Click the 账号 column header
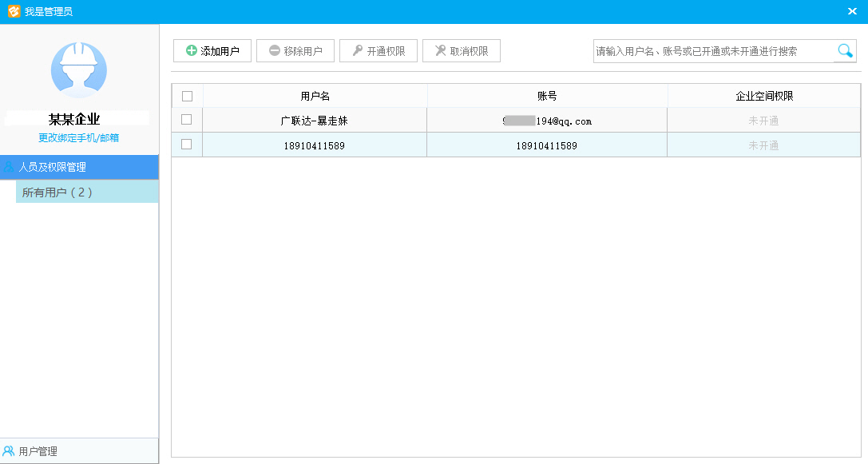 click(547, 96)
